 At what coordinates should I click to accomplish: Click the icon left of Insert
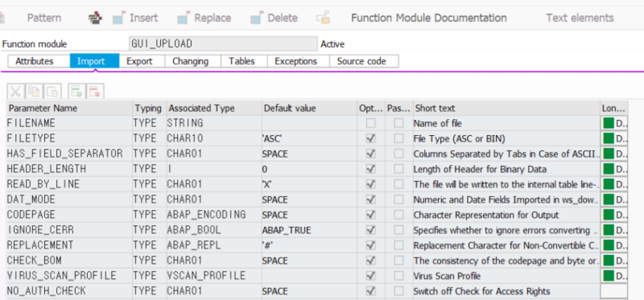click(x=95, y=18)
